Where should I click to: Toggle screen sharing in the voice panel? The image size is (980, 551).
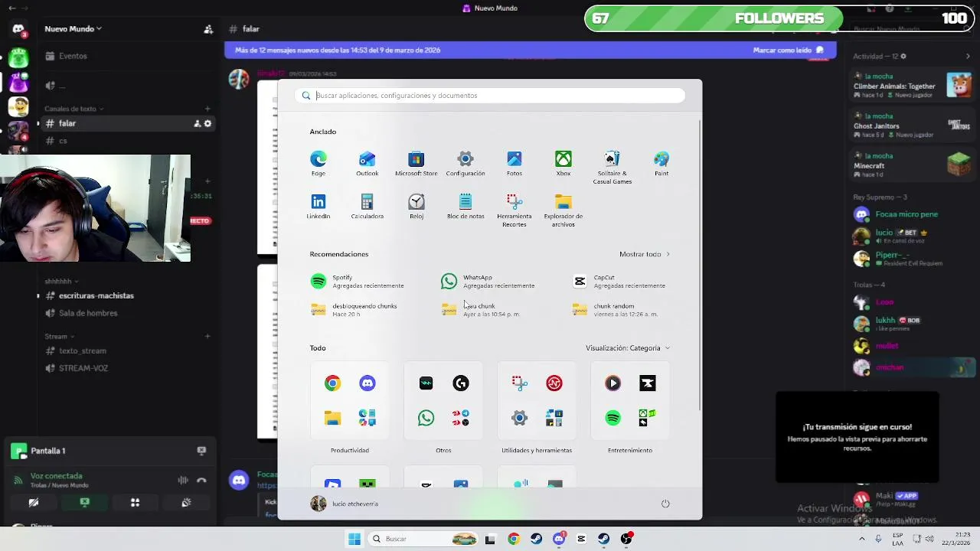pos(84,503)
